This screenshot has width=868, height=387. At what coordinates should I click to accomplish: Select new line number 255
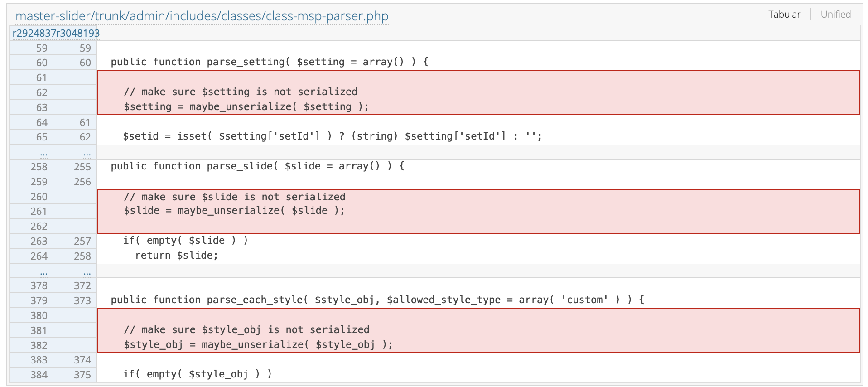pyautogui.click(x=82, y=167)
